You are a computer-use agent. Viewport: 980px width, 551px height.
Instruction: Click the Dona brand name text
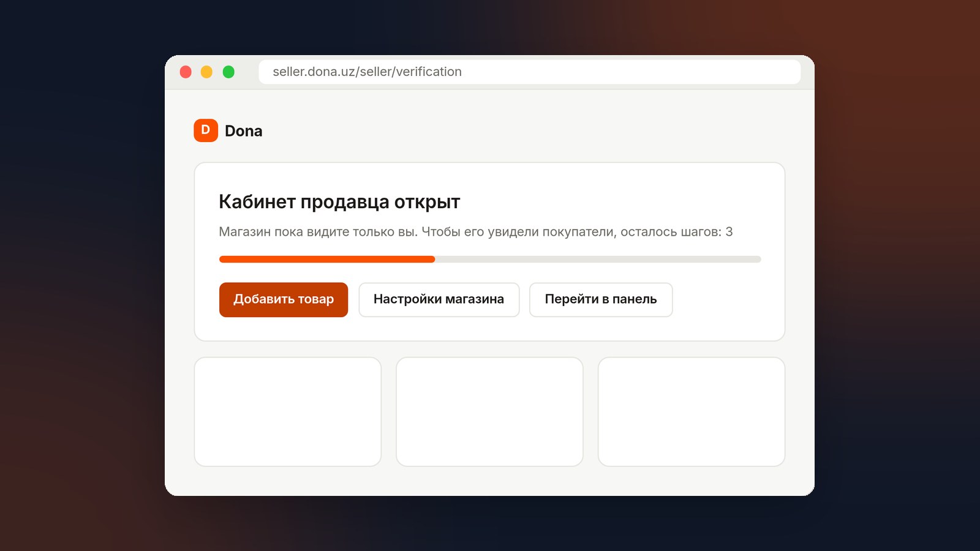coord(243,131)
